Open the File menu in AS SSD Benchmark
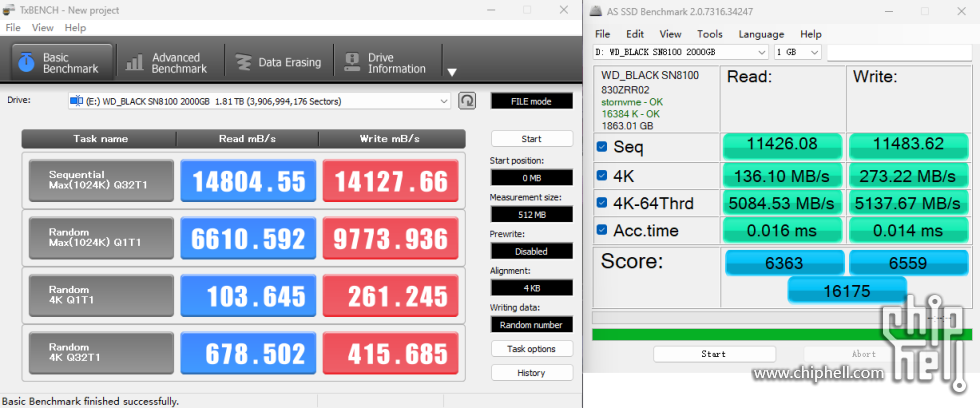 pyautogui.click(x=602, y=34)
